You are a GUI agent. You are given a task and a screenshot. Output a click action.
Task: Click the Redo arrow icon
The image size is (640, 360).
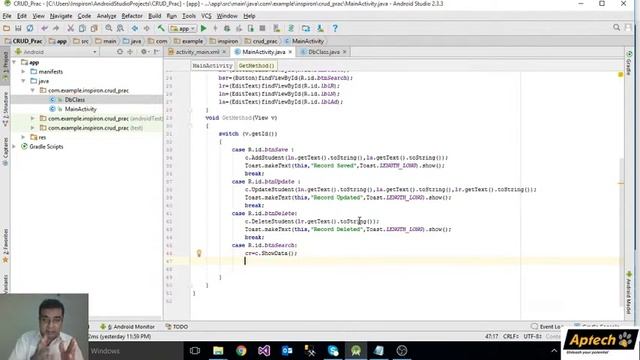pos(56,29)
